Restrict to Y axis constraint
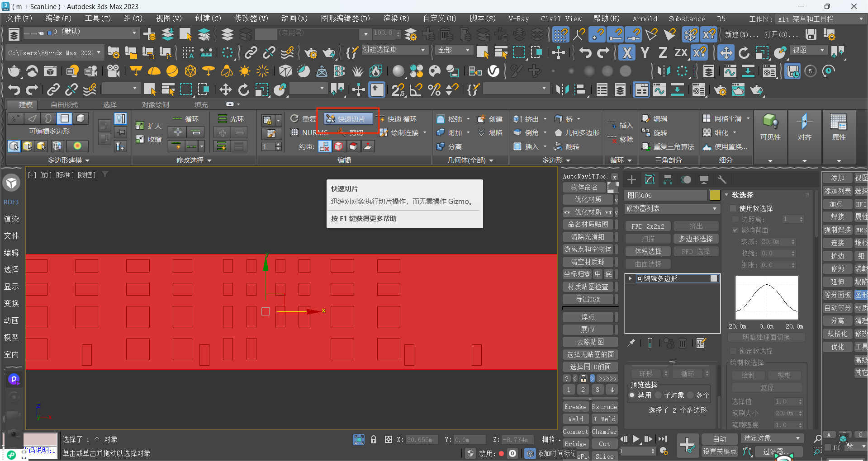This screenshot has width=868, height=461. point(645,53)
